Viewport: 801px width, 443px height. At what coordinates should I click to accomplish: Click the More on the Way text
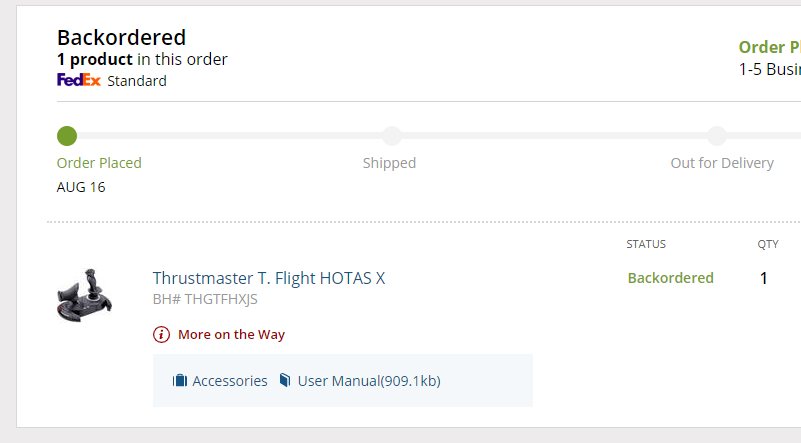(231, 335)
